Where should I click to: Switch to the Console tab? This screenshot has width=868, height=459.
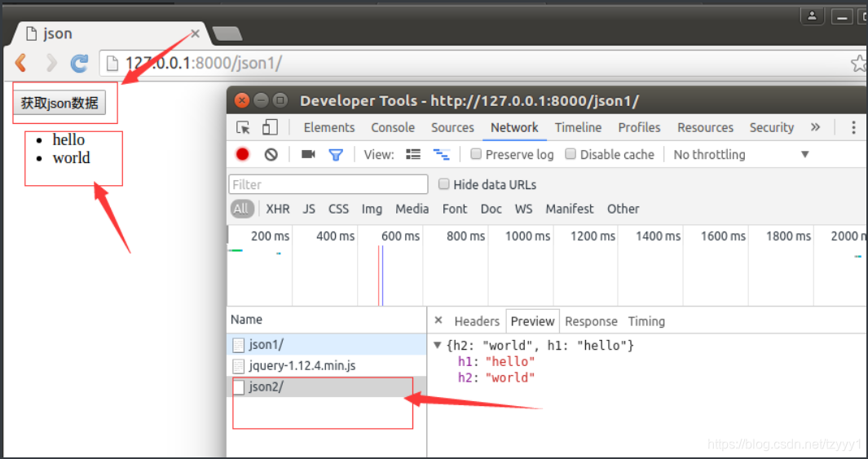(x=393, y=127)
